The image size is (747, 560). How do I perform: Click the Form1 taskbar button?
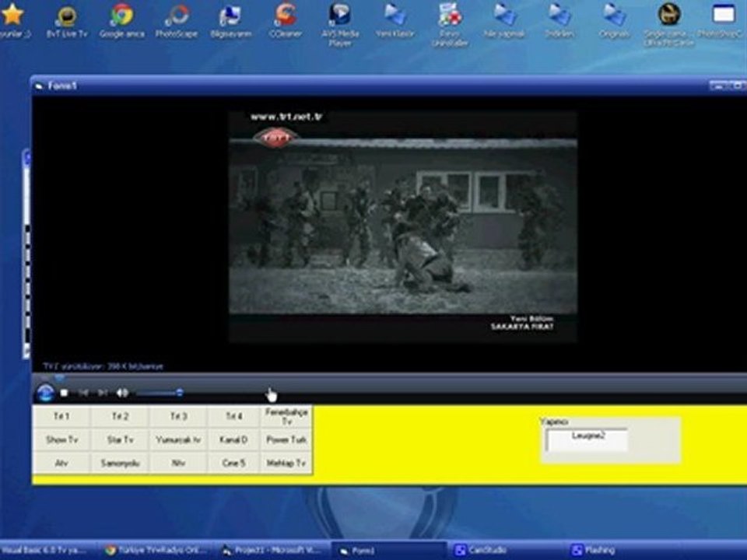point(390,550)
